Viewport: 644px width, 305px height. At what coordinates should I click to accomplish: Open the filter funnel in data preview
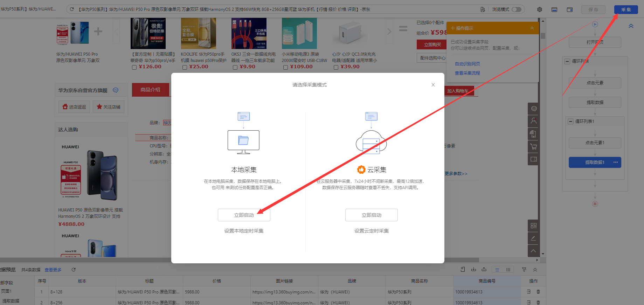(524, 270)
